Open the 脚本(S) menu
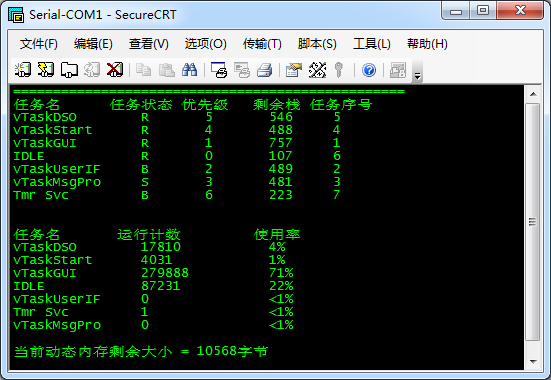Viewport: 551px width, 380px height. (317, 44)
